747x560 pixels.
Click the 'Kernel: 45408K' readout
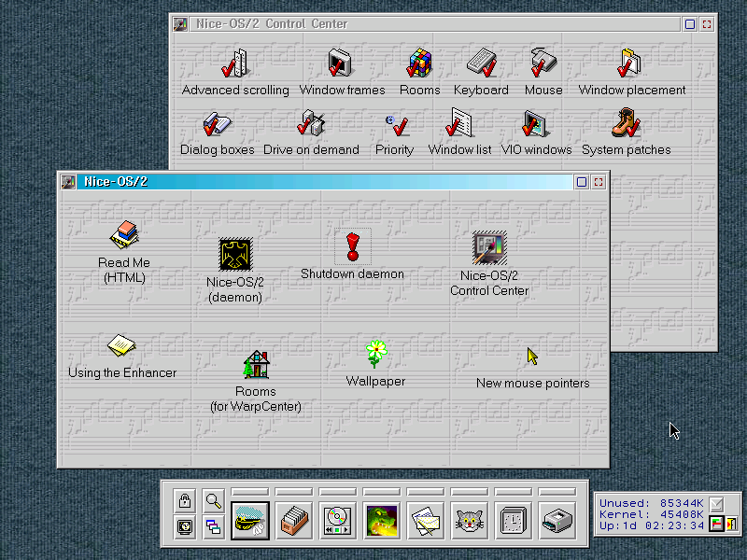652,514
